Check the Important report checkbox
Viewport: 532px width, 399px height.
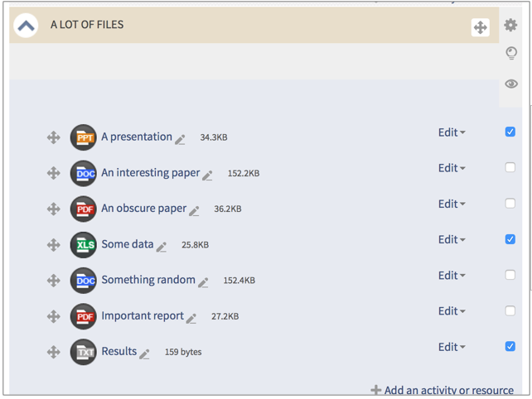tap(510, 310)
